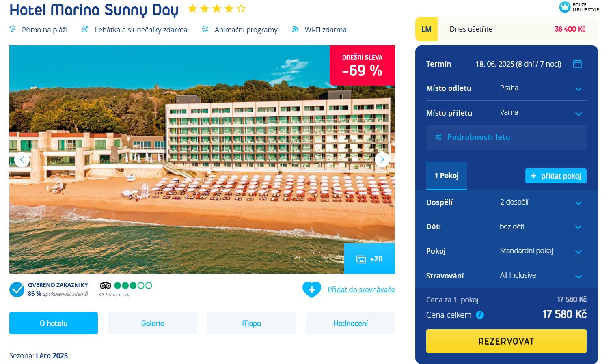
Task: Click the heart plus compare icon
Action: [x=312, y=289]
